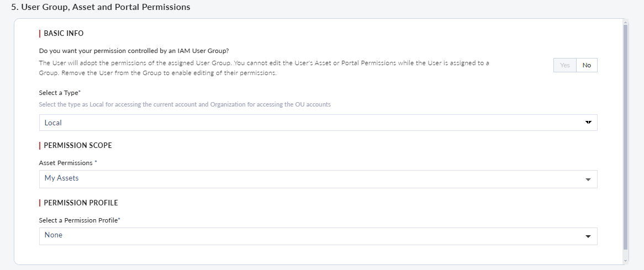Select No for IAM User Group control
The height and width of the screenshot is (270, 644).
(x=587, y=65)
